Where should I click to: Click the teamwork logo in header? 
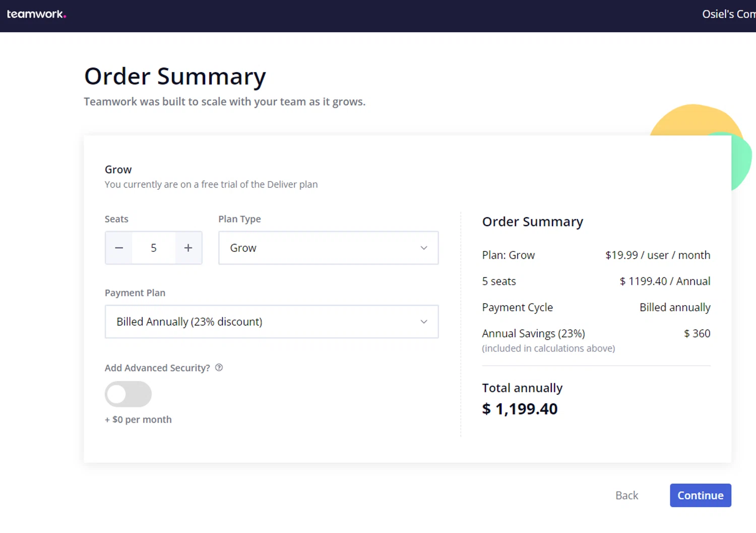click(x=36, y=14)
